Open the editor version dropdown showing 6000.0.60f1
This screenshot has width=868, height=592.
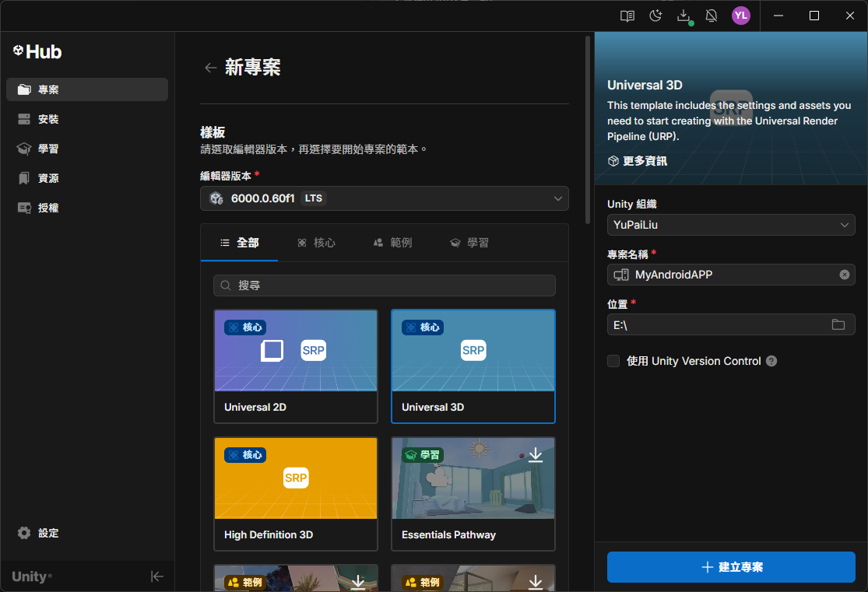pos(384,198)
